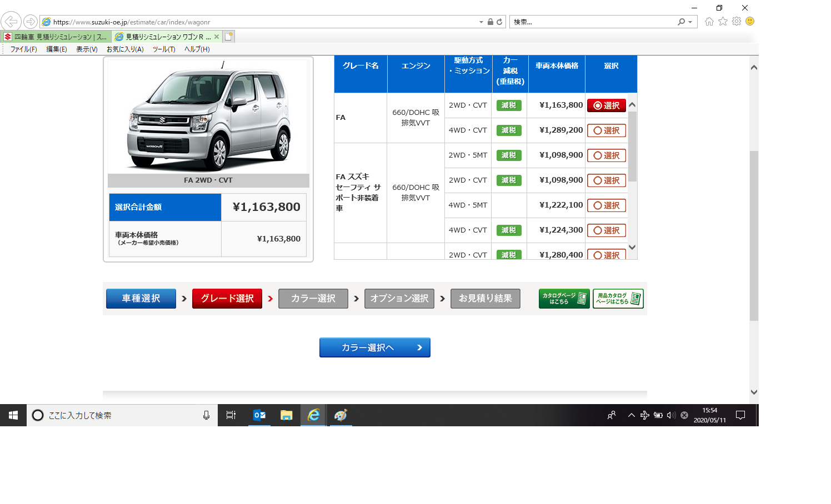
Task: Open the お気に入り(A) menu
Action: click(x=125, y=49)
